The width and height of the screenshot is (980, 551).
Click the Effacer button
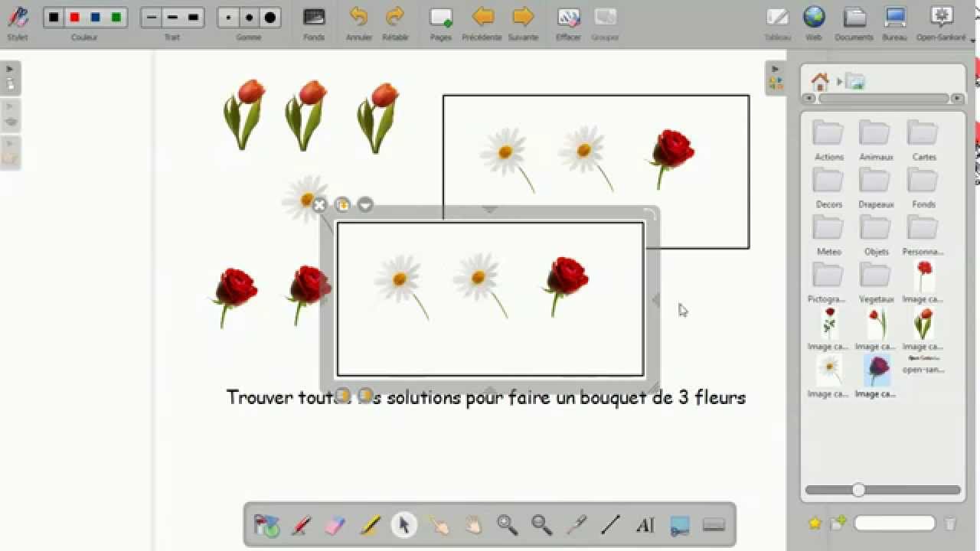pyautogui.click(x=568, y=23)
